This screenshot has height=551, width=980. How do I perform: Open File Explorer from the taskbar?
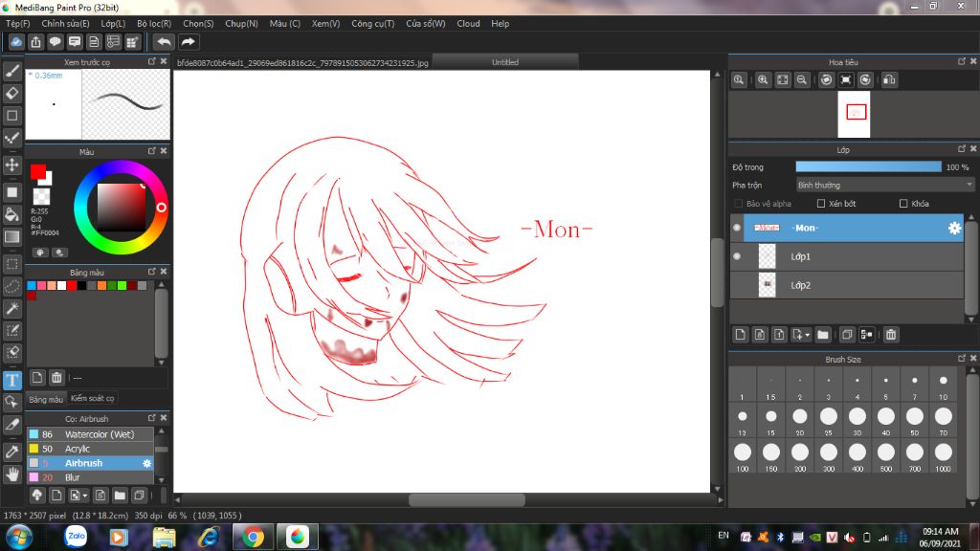tap(165, 537)
